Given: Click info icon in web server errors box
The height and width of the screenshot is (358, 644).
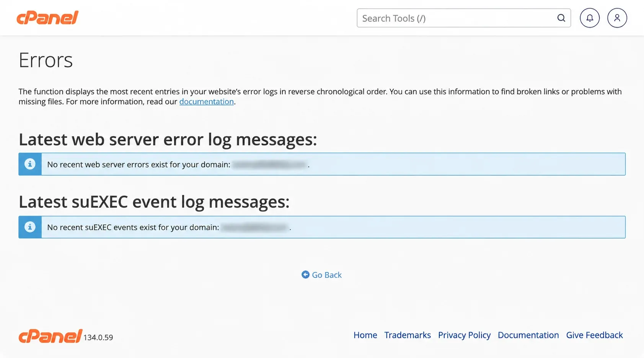Looking at the screenshot, I should (x=30, y=164).
